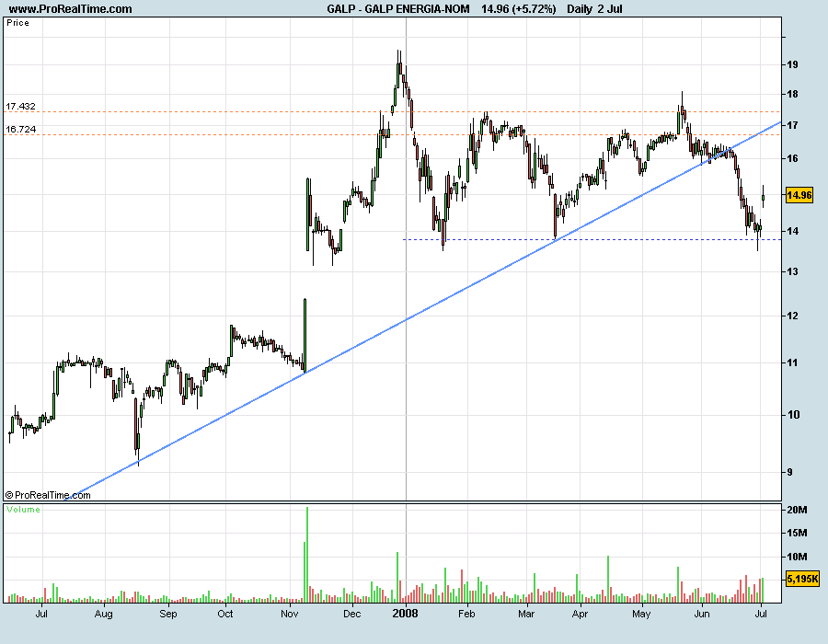Click the Price panel label

point(17,23)
